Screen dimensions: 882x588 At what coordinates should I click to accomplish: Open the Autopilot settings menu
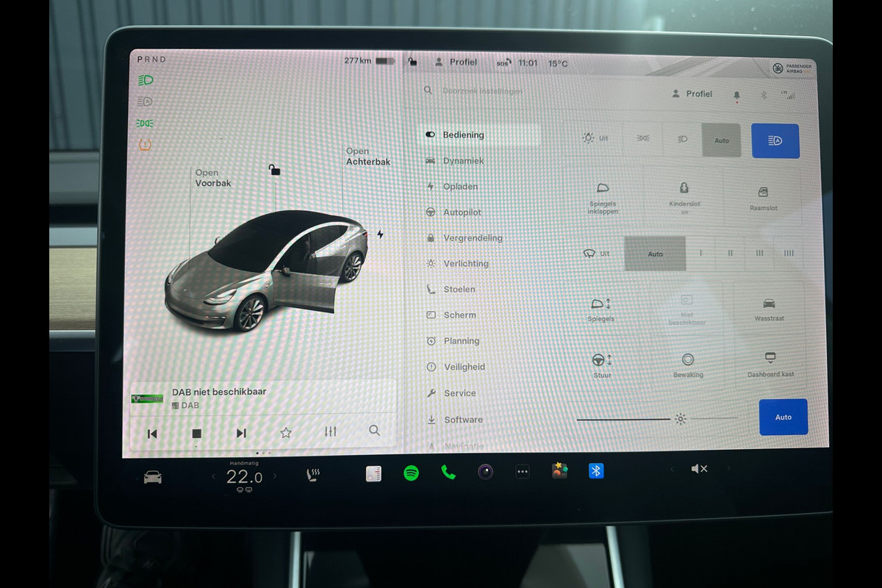(x=462, y=212)
